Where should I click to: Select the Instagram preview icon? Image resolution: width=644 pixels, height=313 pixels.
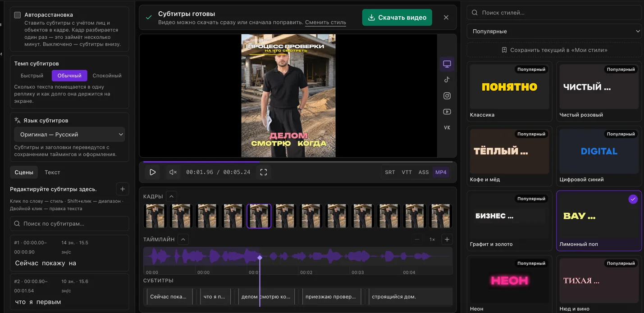click(x=447, y=96)
